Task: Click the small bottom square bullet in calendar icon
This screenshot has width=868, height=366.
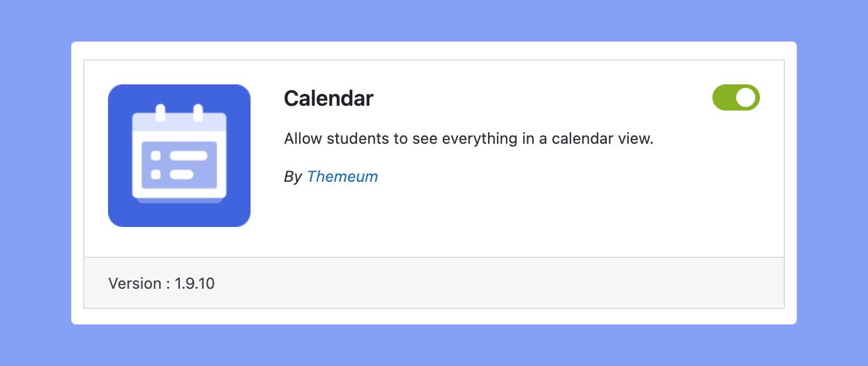Action: click(x=156, y=175)
